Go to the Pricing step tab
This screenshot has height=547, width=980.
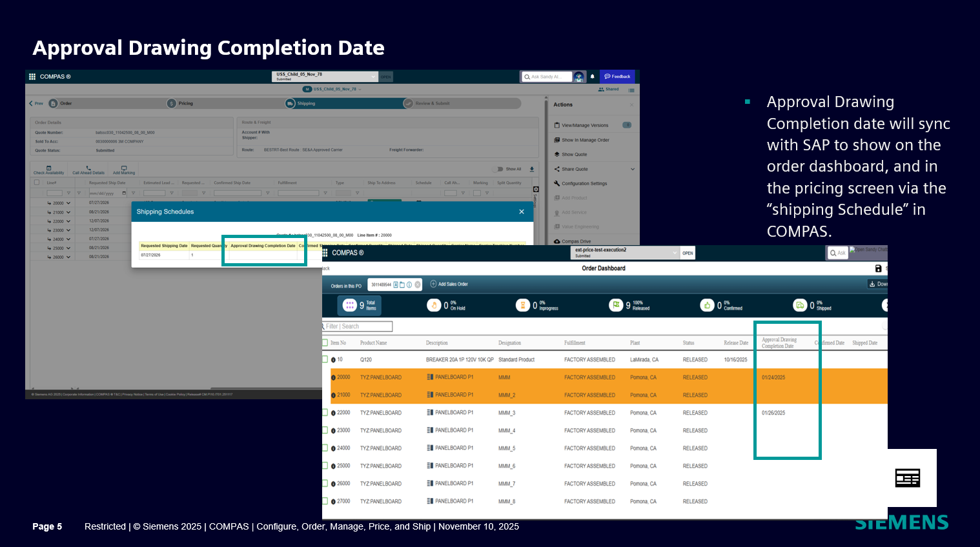(185, 103)
